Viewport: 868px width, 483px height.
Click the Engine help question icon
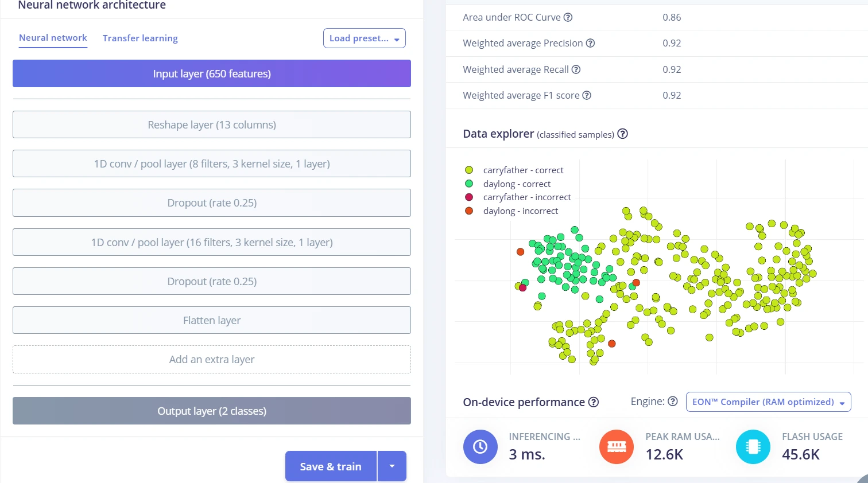[x=673, y=401]
